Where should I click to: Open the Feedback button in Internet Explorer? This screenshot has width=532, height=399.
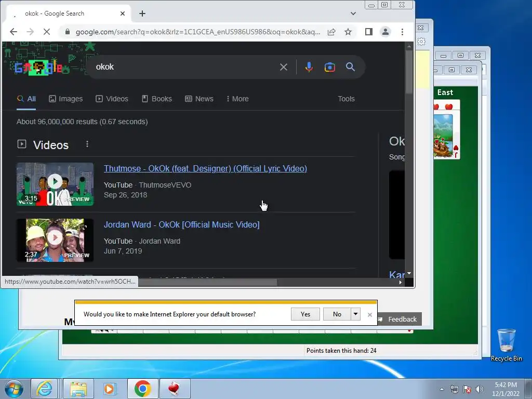point(400,320)
